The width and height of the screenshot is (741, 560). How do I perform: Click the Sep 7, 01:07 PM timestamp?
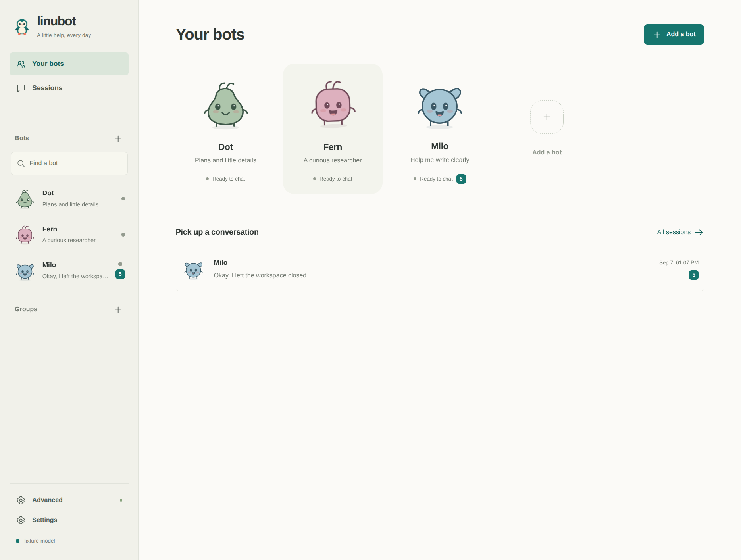(679, 263)
